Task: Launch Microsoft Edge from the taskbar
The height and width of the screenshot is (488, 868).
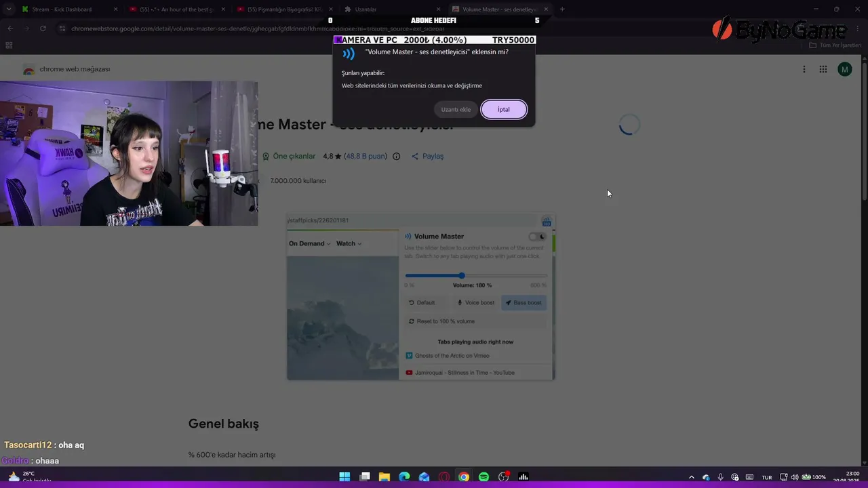Action: pyautogui.click(x=404, y=477)
